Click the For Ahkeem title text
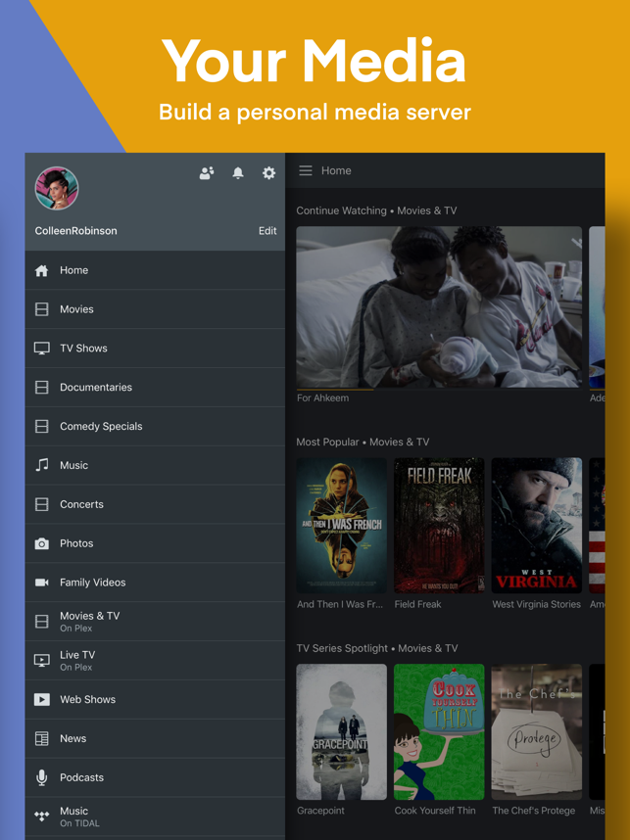The width and height of the screenshot is (630, 840). point(322,398)
